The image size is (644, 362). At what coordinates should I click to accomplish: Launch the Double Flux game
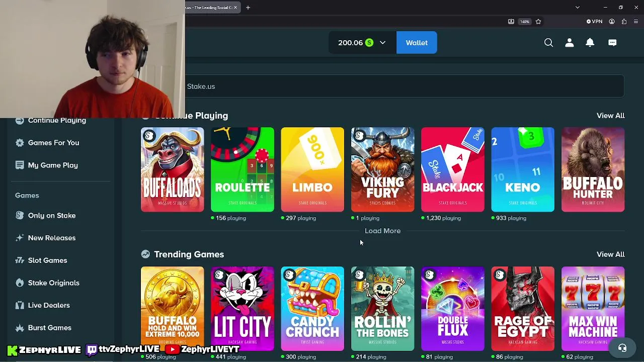point(453,309)
